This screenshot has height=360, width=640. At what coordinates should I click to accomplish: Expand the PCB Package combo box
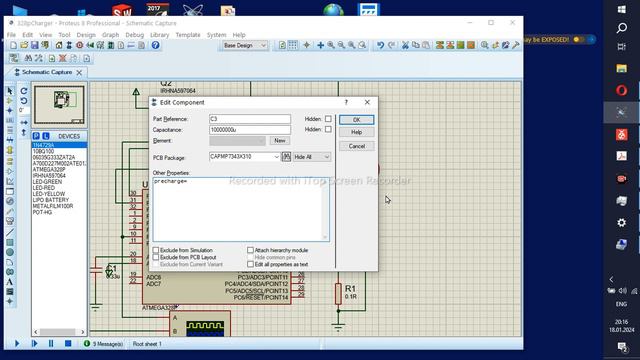pos(276,157)
